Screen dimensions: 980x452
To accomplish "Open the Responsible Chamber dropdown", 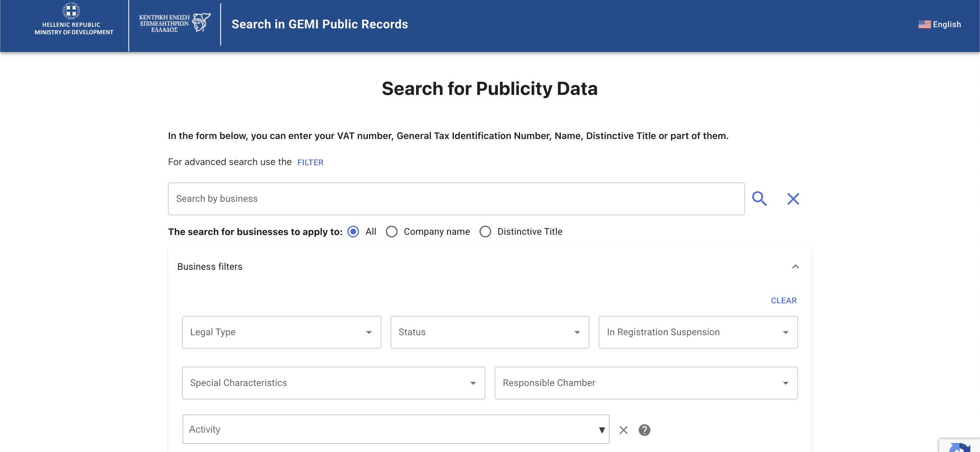I will pyautogui.click(x=646, y=383).
